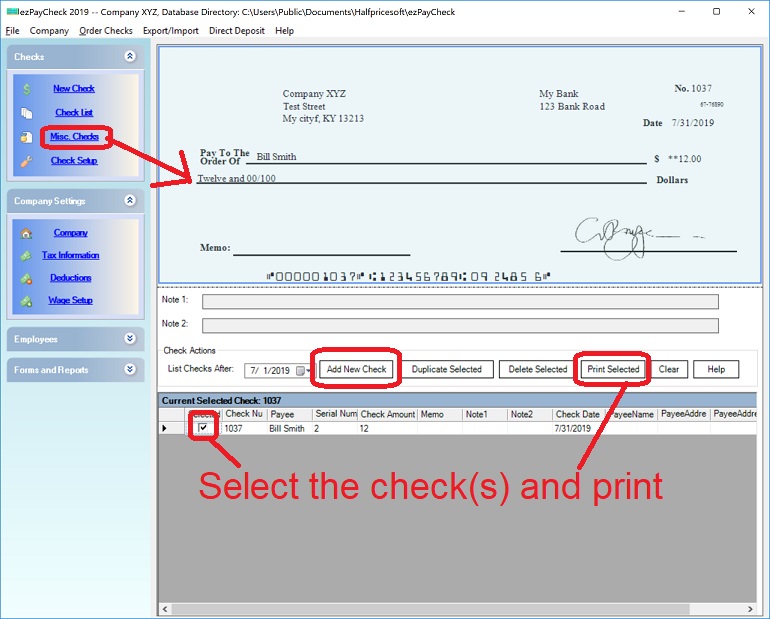The image size is (770, 619).
Task: Click into the Note 1 text field
Action: coord(460,301)
